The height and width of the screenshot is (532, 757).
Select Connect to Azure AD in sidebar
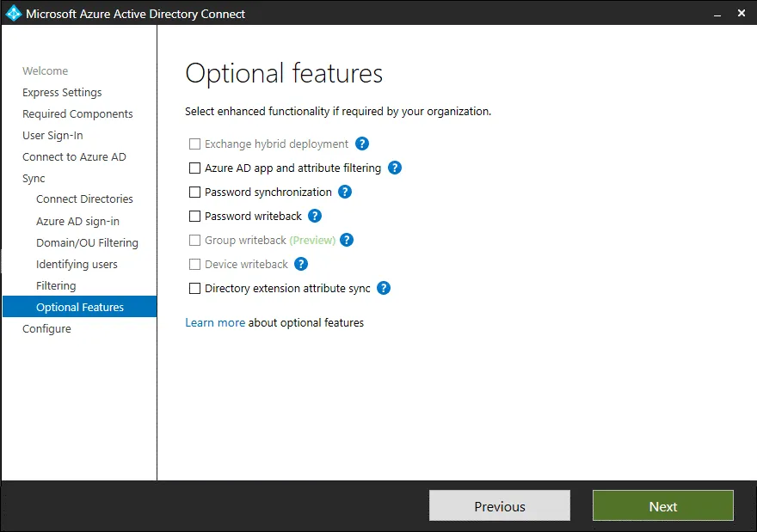(74, 157)
